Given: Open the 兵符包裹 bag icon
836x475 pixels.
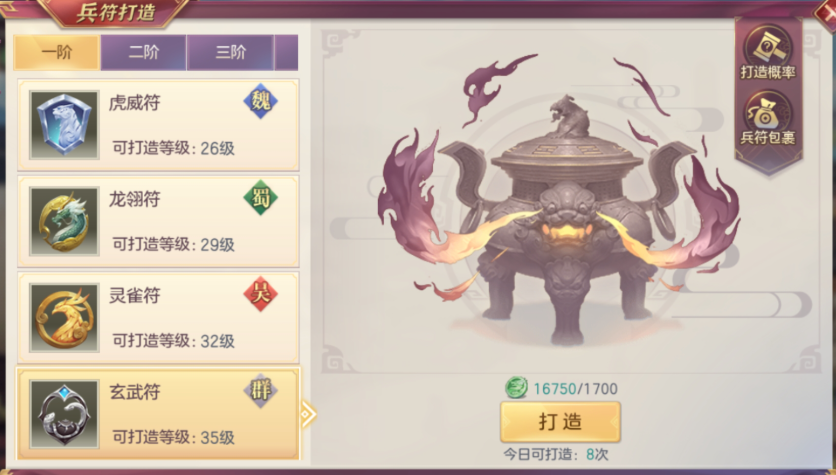Looking at the screenshot, I should tap(768, 119).
